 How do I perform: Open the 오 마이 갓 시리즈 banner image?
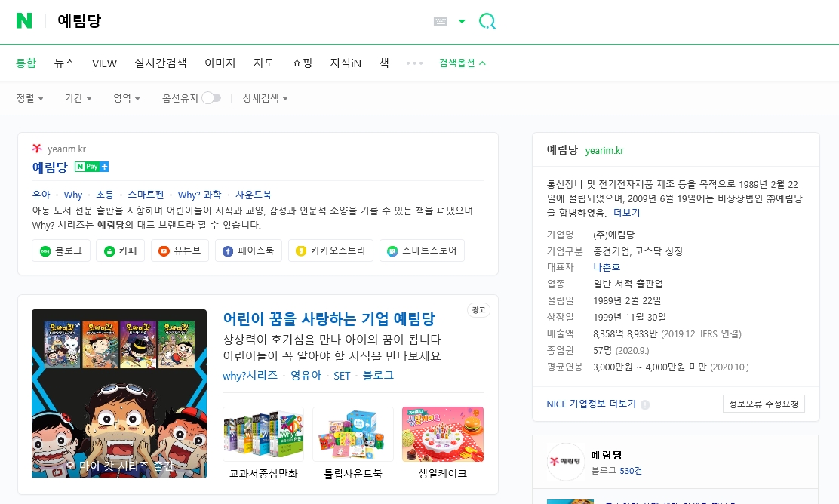click(x=119, y=393)
